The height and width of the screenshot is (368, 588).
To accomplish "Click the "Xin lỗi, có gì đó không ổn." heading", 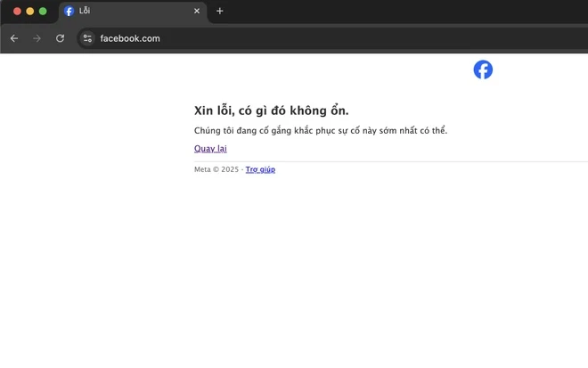I will pyautogui.click(x=271, y=110).
